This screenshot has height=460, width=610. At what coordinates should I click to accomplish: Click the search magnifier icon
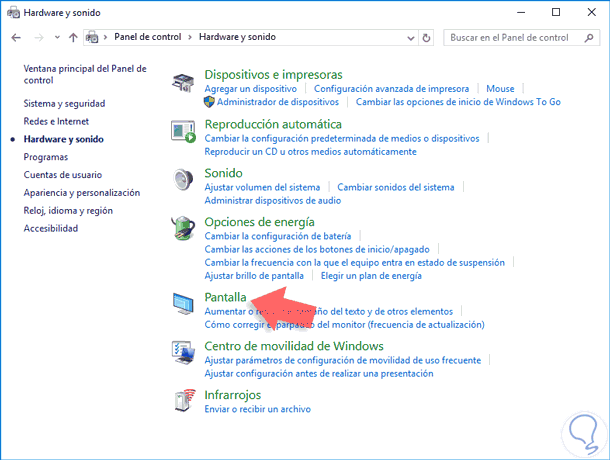coord(589,38)
